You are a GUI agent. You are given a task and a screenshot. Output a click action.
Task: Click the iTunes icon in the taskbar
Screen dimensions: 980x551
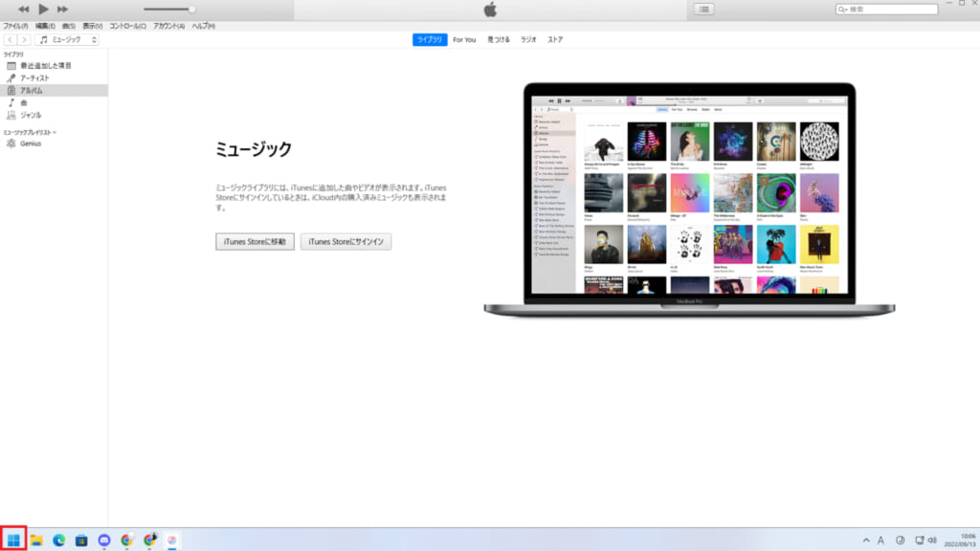172,540
